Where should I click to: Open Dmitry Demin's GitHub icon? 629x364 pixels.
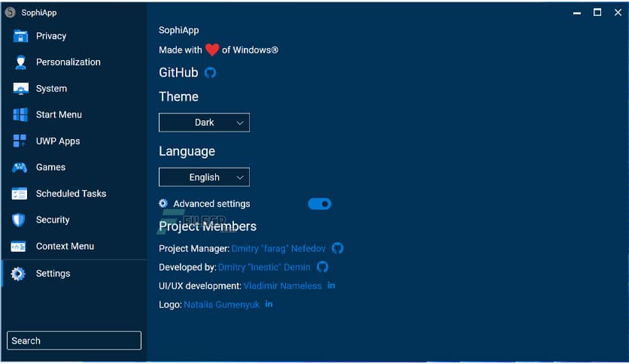(322, 267)
